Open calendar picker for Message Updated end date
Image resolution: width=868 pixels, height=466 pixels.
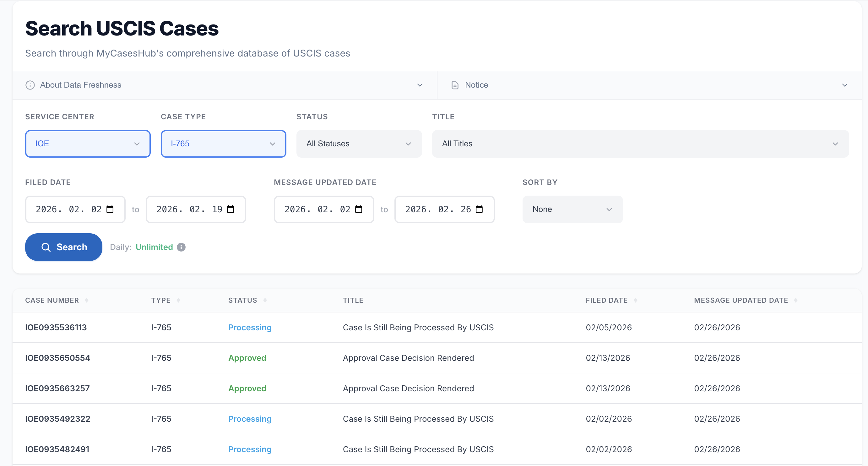coord(479,209)
